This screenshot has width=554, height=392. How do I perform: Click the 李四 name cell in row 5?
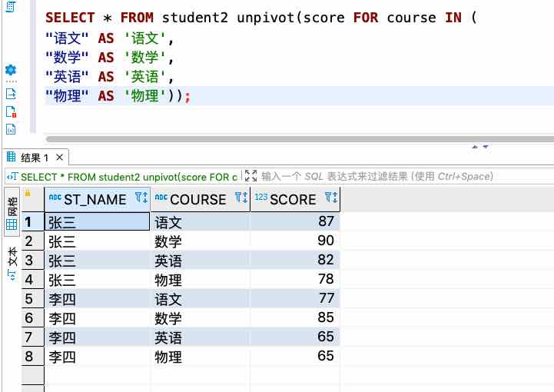[97, 299]
